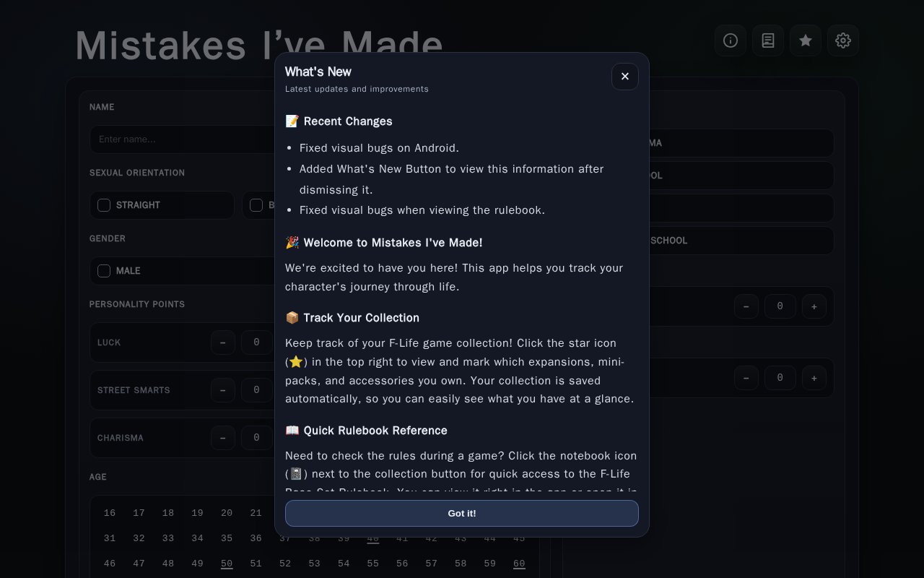Close the What's New dialog
Viewport: 924px width, 578px height.
[x=625, y=77]
